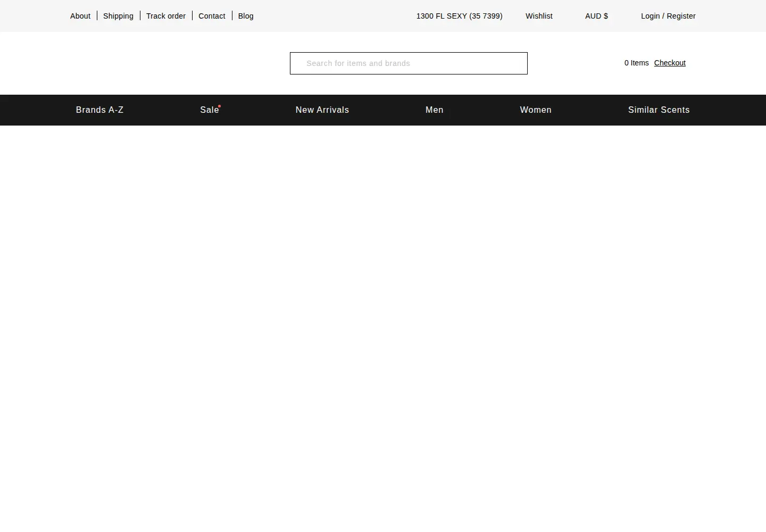Open the Brands A-Z menu
766x532 pixels.
pyautogui.click(x=99, y=110)
